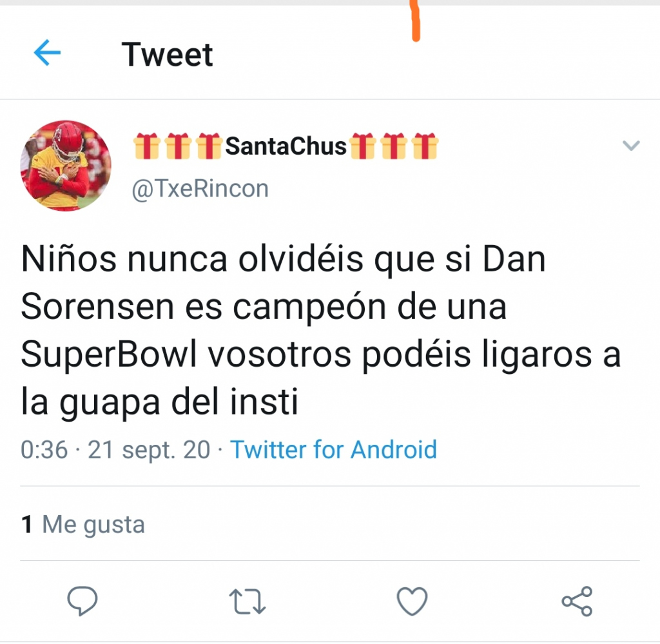This screenshot has height=644, width=660.
Task: Open the Twitter for Android link
Action: [x=334, y=449]
